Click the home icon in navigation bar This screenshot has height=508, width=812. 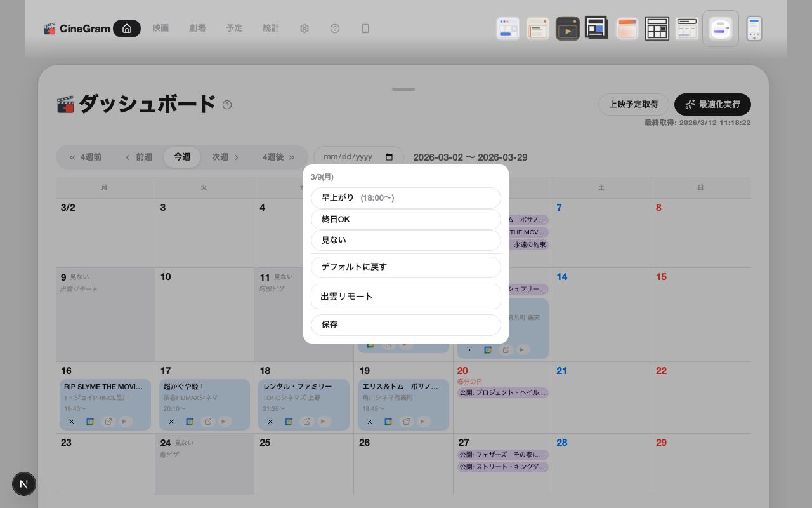[x=127, y=29]
